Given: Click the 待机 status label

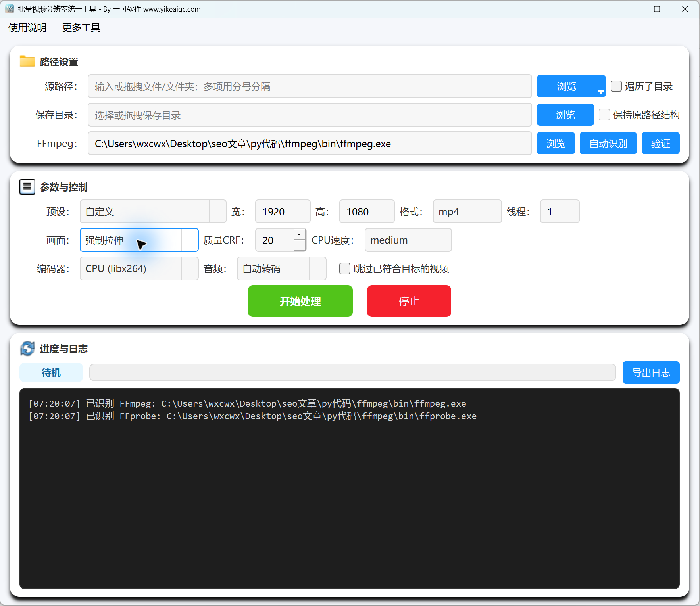Looking at the screenshot, I should coord(51,372).
